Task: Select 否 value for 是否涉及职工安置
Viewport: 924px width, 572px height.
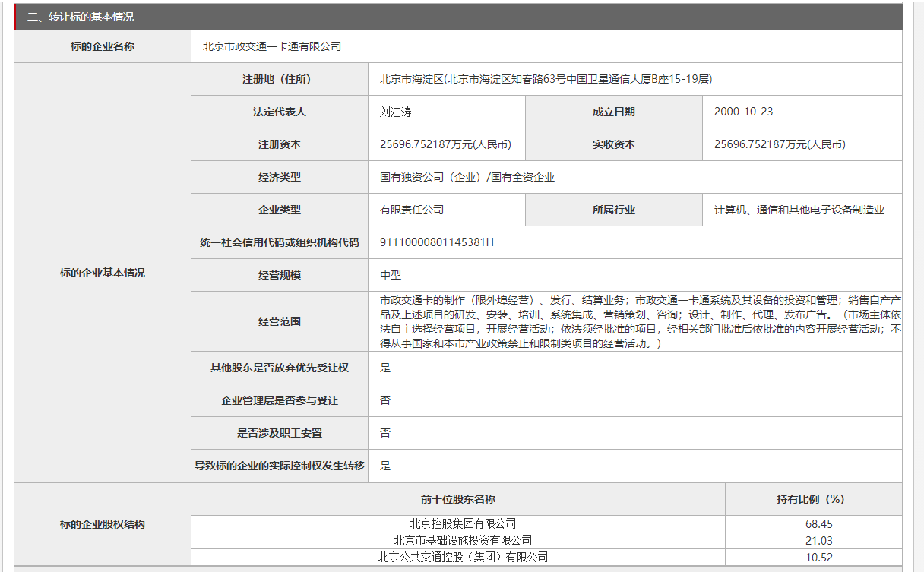Action: pyautogui.click(x=385, y=433)
